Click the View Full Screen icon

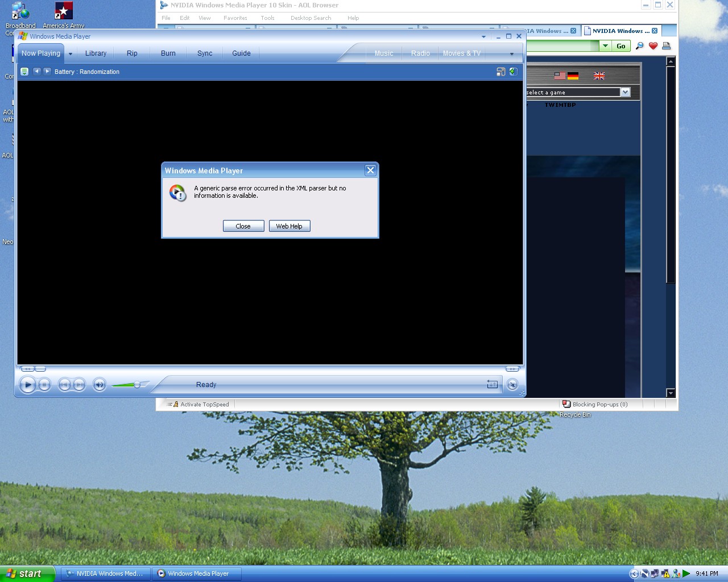pyautogui.click(x=501, y=72)
